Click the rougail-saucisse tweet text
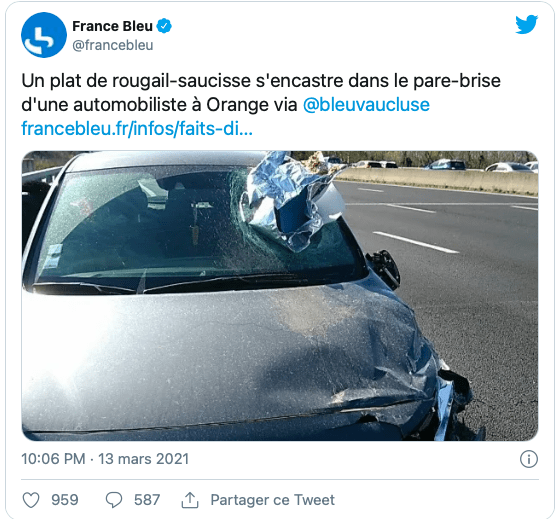The height and width of the screenshot is (519, 555). [x=261, y=93]
